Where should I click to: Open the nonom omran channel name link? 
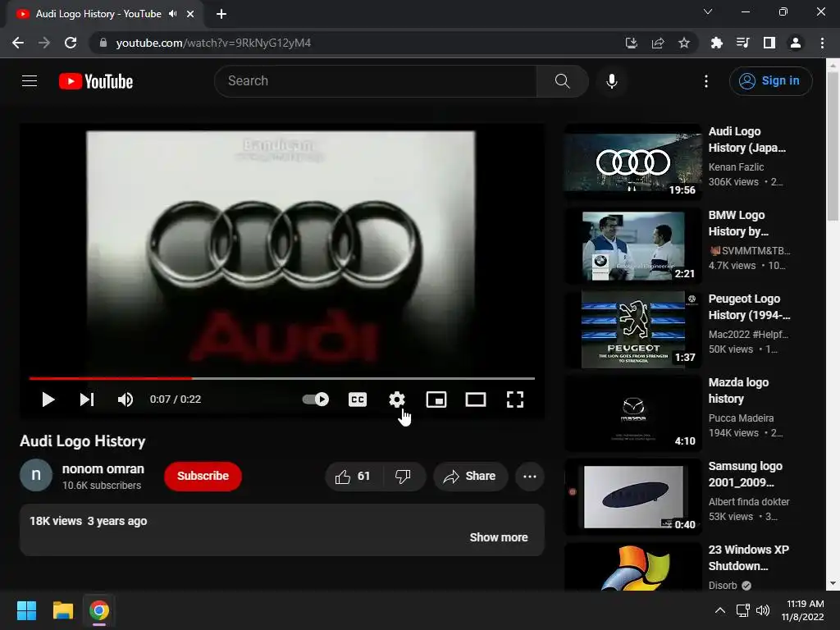point(103,468)
